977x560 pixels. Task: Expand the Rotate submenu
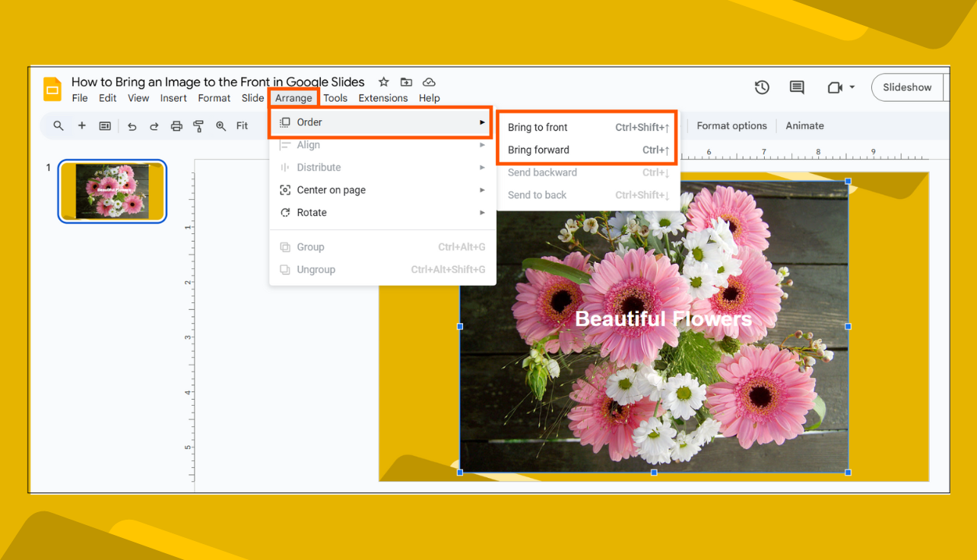click(482, 213)
